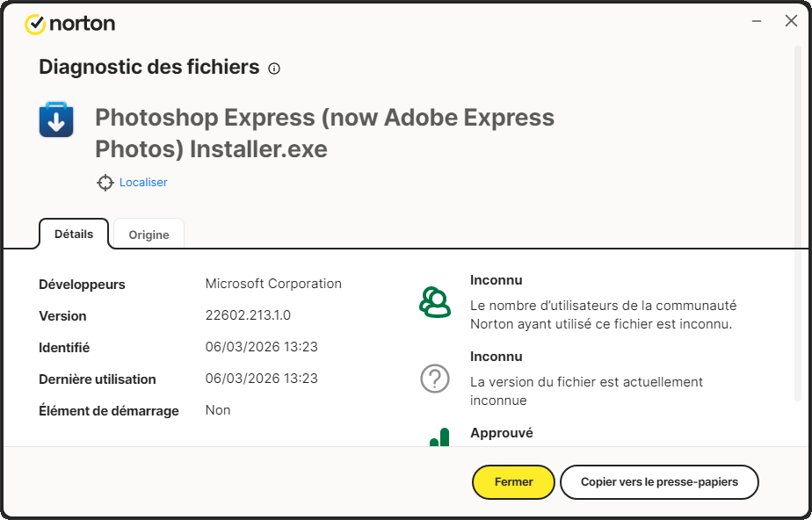The height and width of the screenshot is (520, 812).
Task: Select the Détails tab
Action: (74, 234)
